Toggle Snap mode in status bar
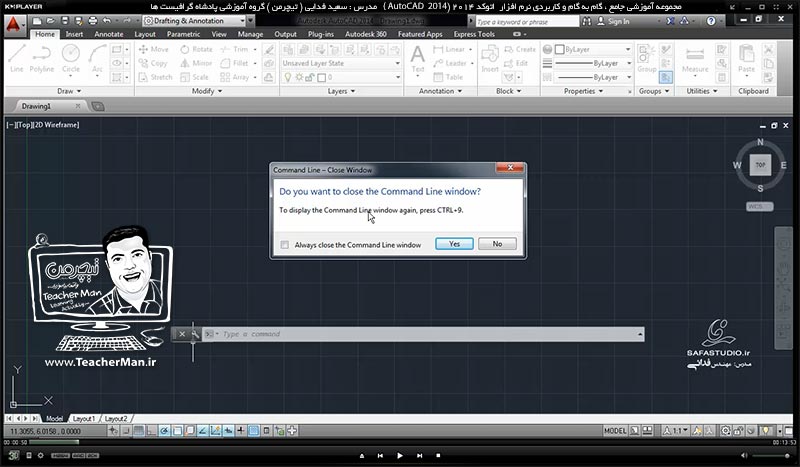The width and height of the screenshot is (800, 467). [x=126, y=431]
